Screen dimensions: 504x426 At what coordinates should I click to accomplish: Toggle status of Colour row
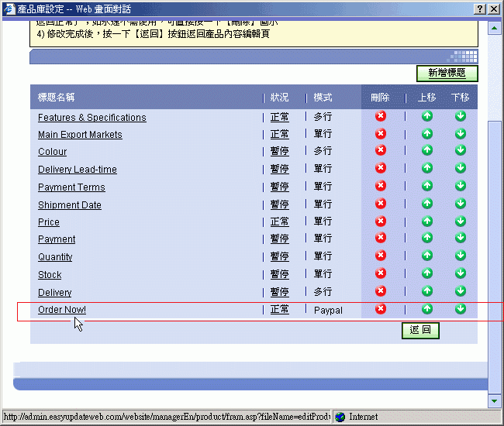tap(279, 152)
